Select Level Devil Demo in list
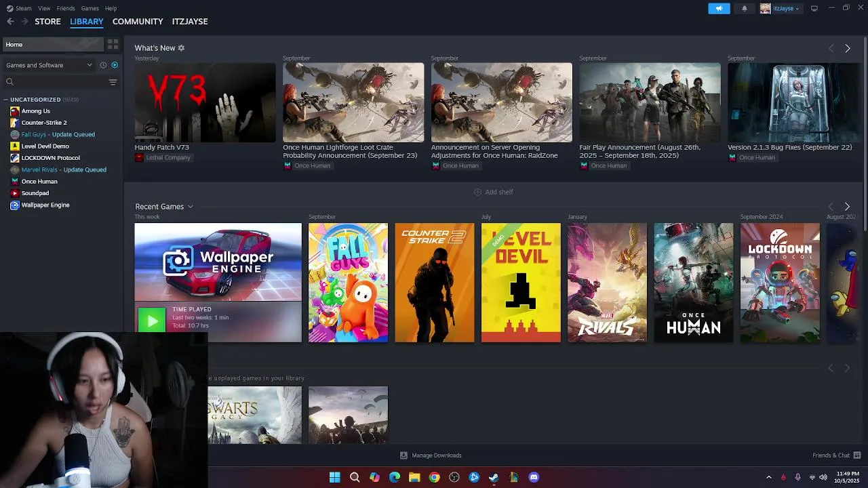This screenshot has width=868, height=488. (x=45, y=146)
